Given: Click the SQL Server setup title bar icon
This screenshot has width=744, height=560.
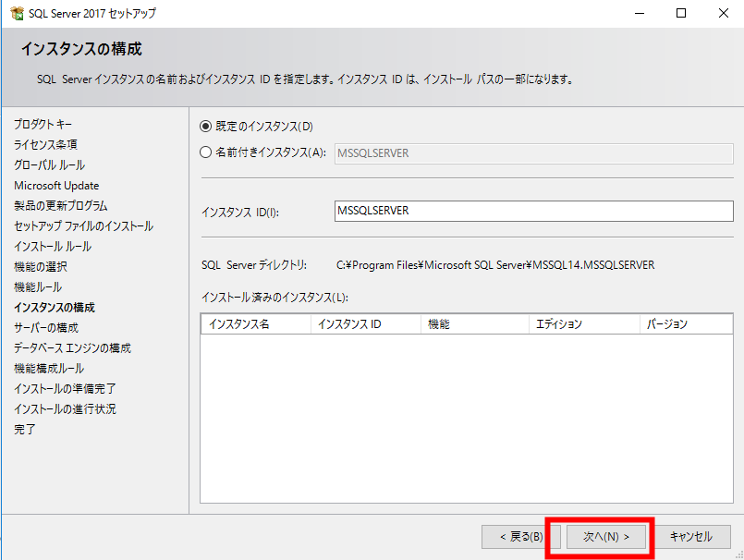Looking at the screenshot, I should (x=17, y=13).
